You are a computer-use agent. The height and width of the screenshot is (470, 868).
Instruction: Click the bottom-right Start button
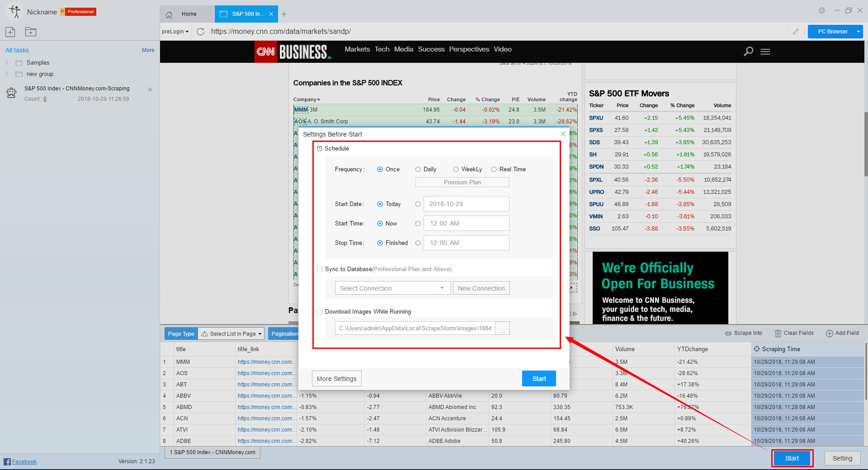point(792,458)
